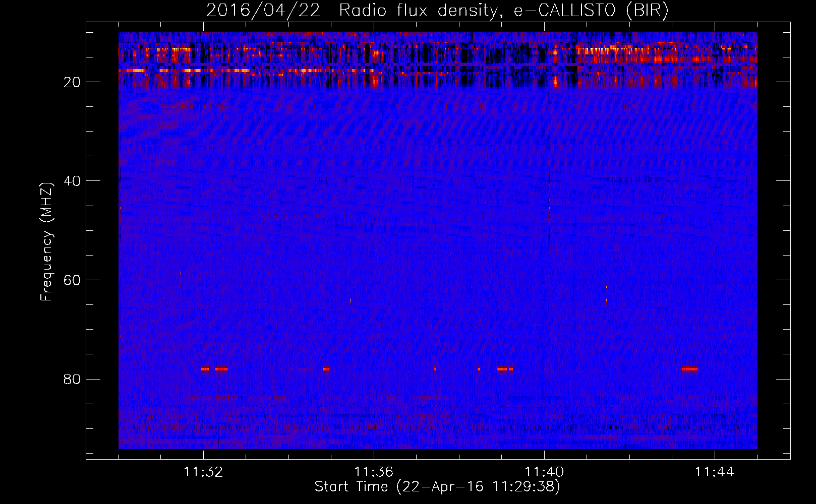Click the 20 MHz frequency tick label

[x=72, y=82]
